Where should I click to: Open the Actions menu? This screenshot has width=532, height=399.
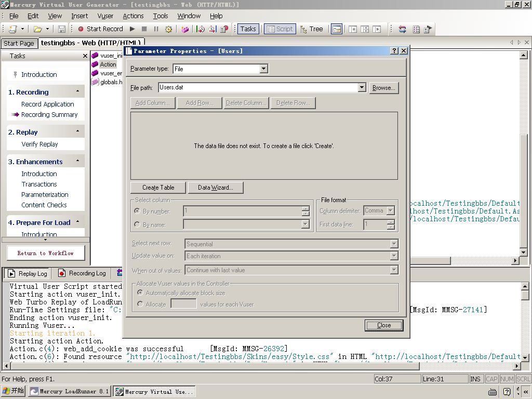pyautogui.click(x=133, y=16)
